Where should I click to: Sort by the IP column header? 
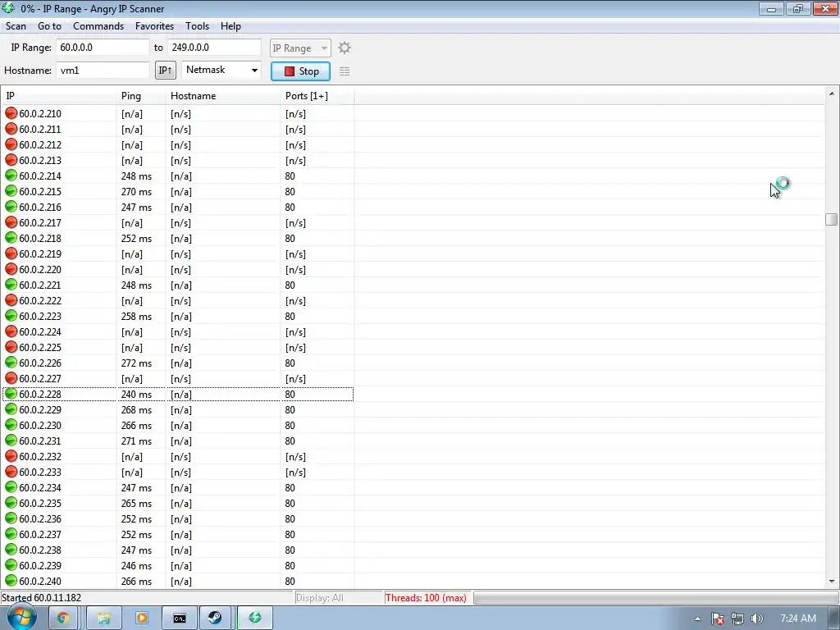click(58, 96)
